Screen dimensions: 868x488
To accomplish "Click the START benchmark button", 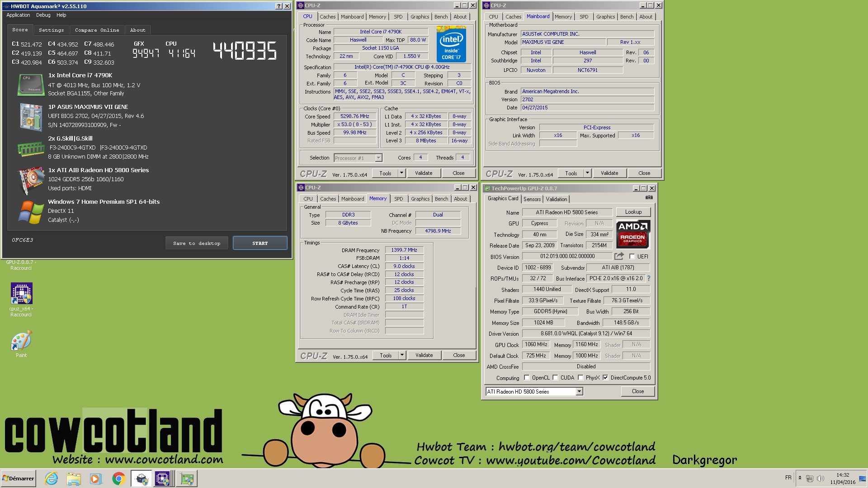I will coord(260,243).
